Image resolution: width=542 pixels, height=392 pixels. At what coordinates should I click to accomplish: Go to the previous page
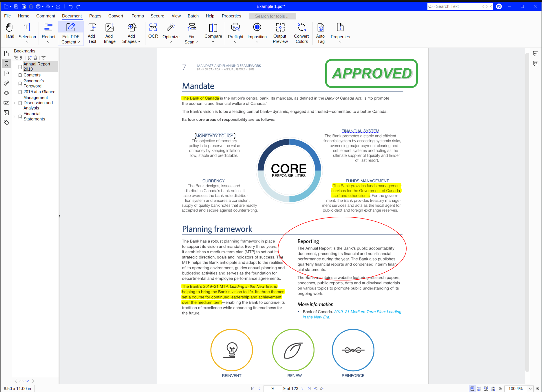259,388
